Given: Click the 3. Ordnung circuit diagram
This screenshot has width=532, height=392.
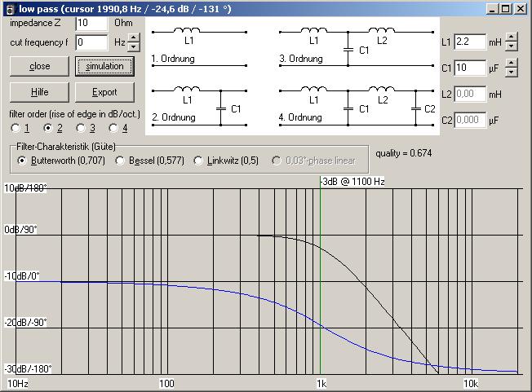Looking at the screenshot, I should pyautogui.click(x=357, y=46).
